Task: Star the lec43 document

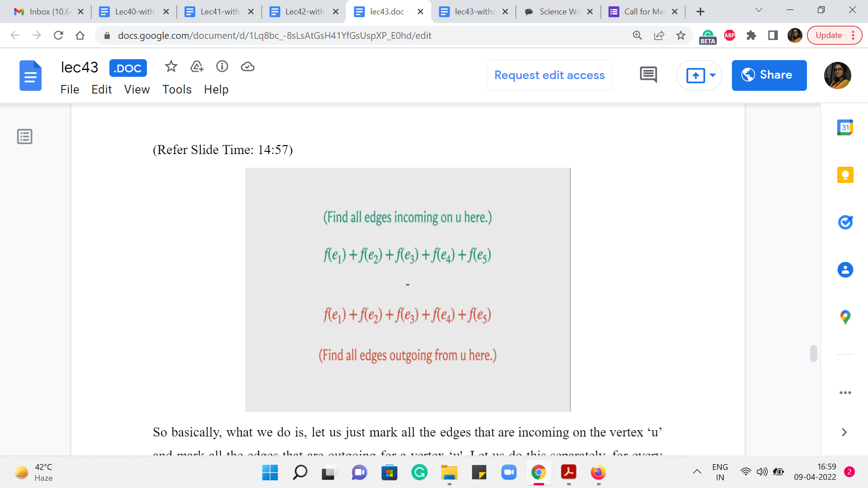Action: [171, 67]
